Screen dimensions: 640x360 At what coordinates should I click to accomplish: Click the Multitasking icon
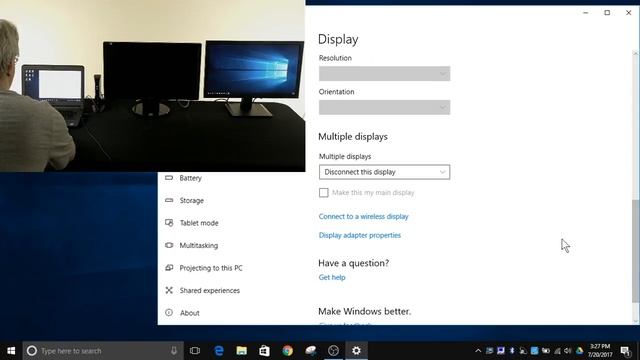click(x=169, y=245)
